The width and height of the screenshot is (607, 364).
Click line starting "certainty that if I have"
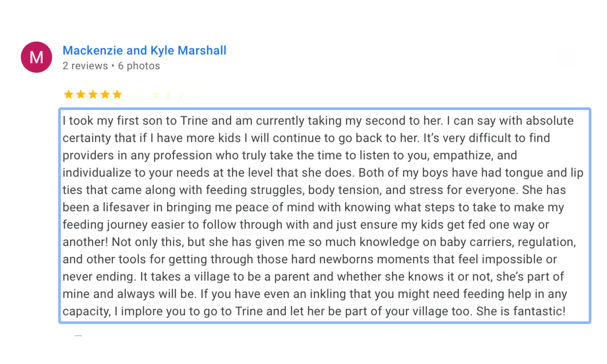[x=306, y=138]
